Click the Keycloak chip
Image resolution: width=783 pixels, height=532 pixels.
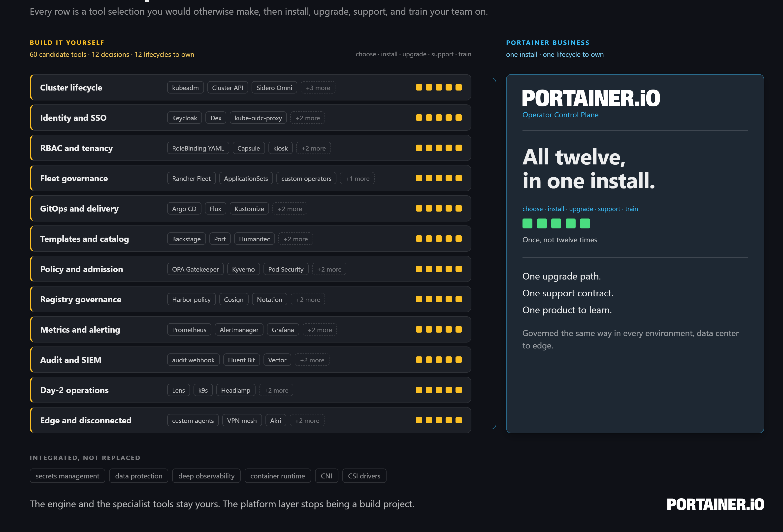(x=184, y=118)
